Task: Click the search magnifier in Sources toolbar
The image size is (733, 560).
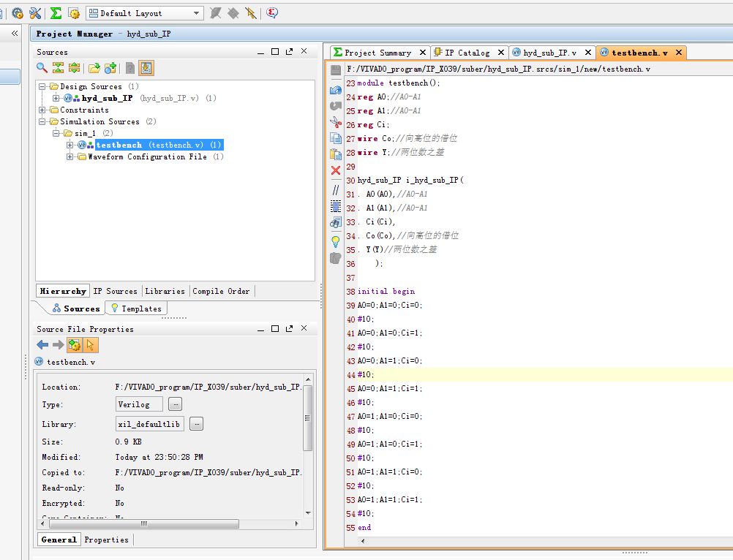Action: coord(42,68)
